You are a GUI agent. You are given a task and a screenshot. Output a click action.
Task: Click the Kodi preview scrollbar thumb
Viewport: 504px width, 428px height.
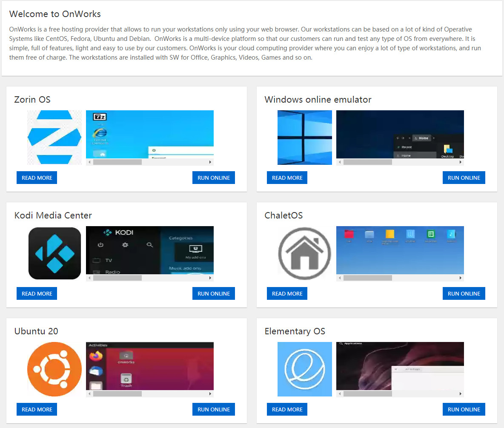tap(117, 278)
